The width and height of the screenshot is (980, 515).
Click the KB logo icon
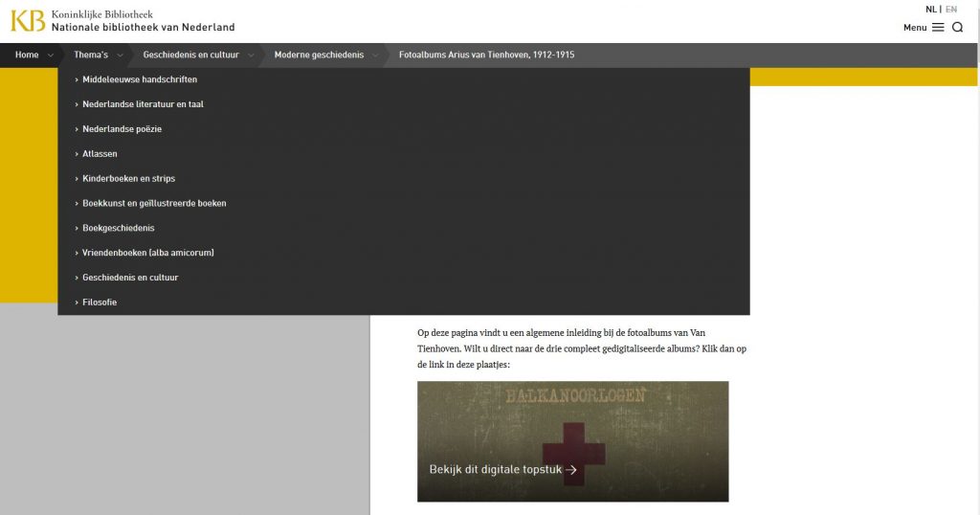coord(28,20)
